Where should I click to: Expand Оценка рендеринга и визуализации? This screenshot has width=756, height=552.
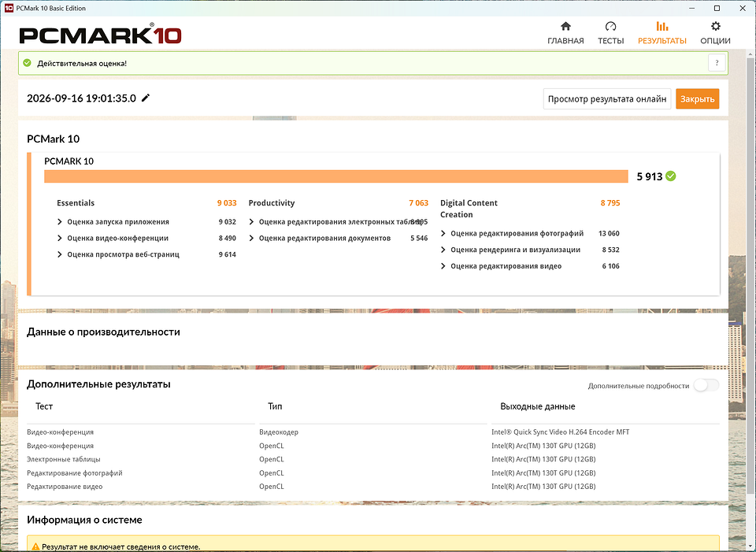(443, 250)
